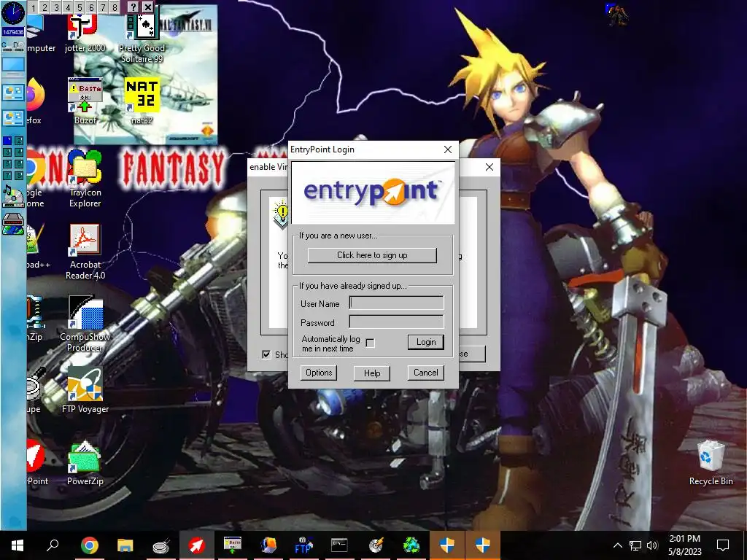Click the taskbar search magnifier
The height and width of the screenshot is (560, 747).
point(53,545)
